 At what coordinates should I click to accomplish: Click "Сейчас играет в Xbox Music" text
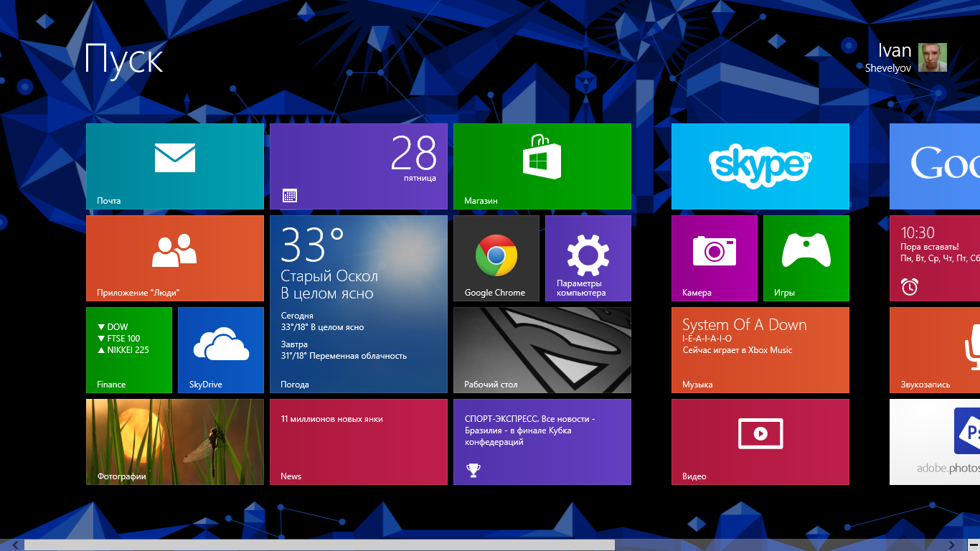(738, 350)
